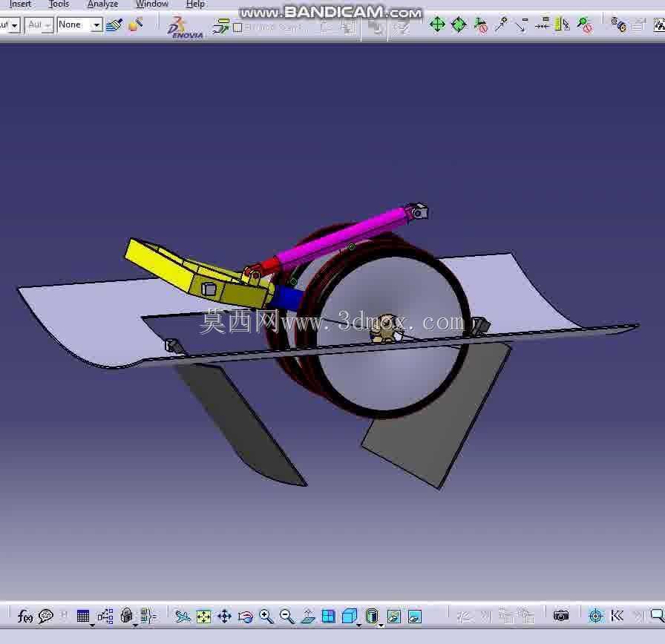This screenshot has height=644, width=665.
Task: Click the Shading render style cylinder icon
Action: click(x=372, y=616)
